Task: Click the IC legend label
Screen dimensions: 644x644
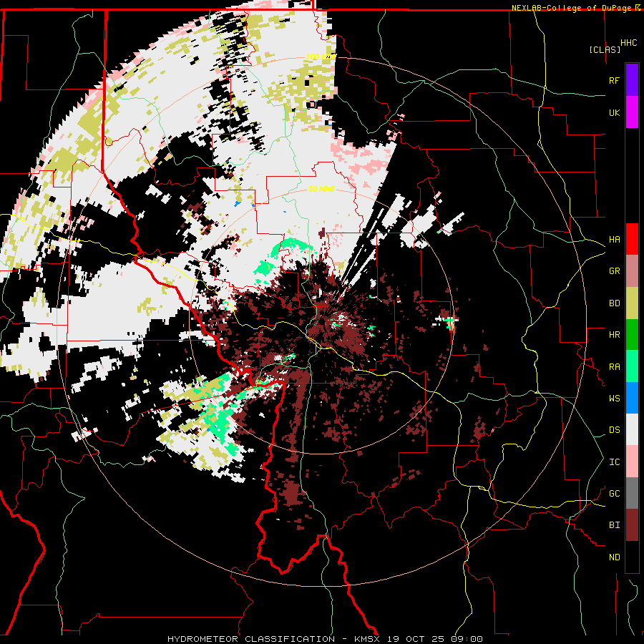Action: [x=614, y=462]
